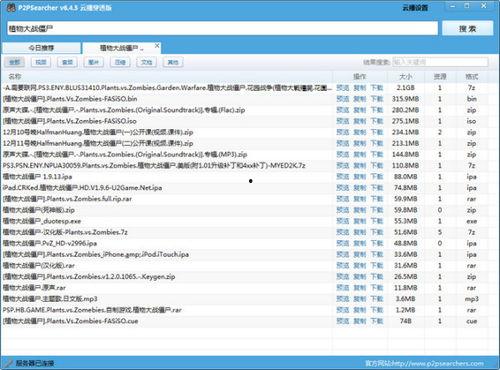Copy link for 植物大战僵尸(死神版).zip
This screenshot has height=370, width=500.
[x=360, y=210]
